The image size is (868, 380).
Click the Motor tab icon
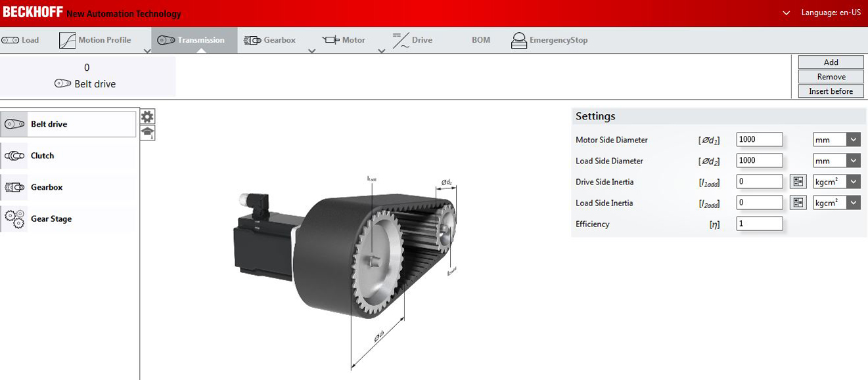tap(331, 40)
